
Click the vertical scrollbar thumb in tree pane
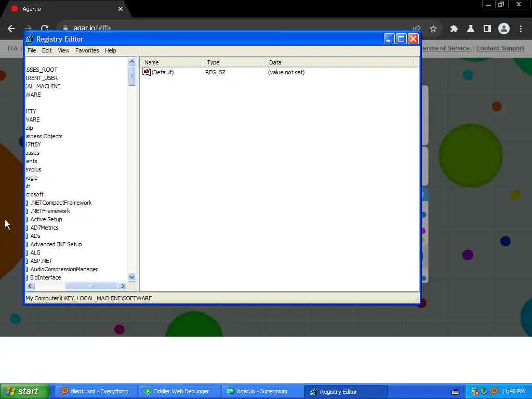point(131,76)
